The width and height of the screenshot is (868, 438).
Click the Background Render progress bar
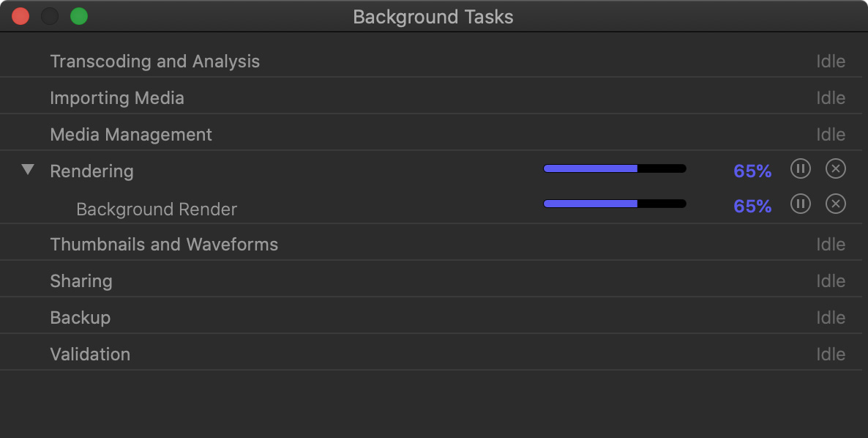pyautogui.click(x=615, y=204)
